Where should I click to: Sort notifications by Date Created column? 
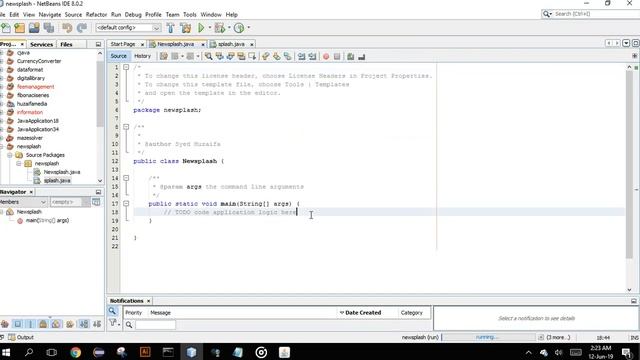pos(363,313)
